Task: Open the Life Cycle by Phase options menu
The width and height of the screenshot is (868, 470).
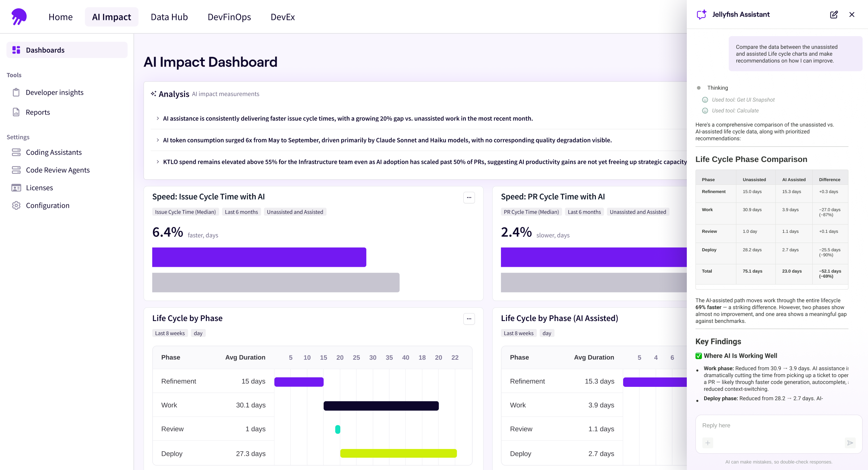Action: pyautogui.click(x=469, y=319)
